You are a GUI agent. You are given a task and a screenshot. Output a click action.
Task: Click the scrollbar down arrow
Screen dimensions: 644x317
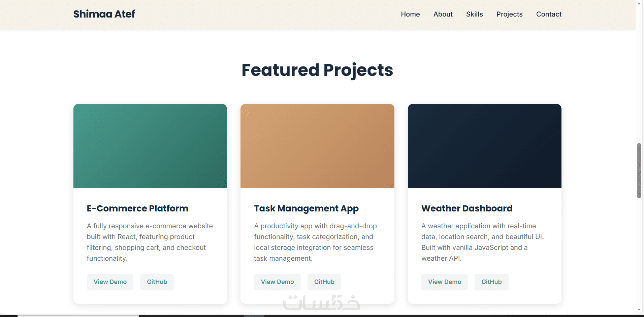(639, 310)
